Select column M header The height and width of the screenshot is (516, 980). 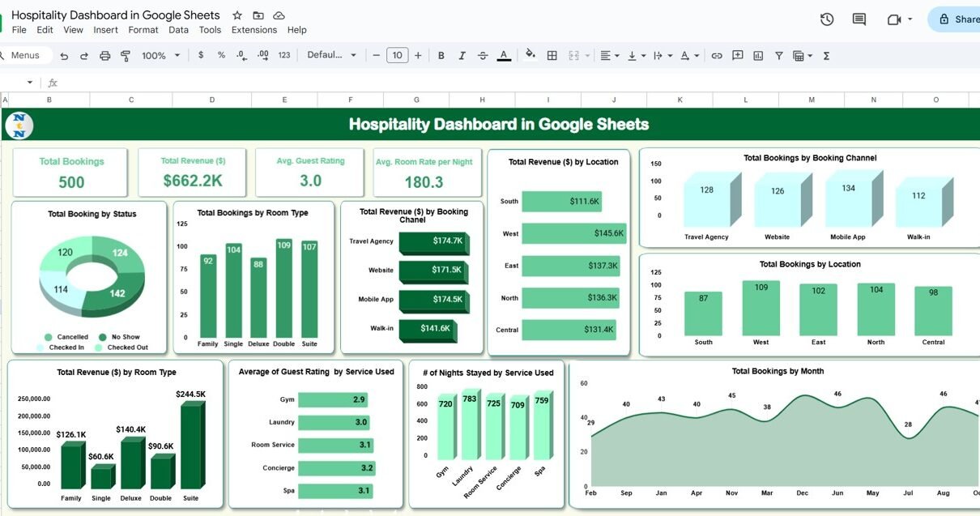point(812,100)
